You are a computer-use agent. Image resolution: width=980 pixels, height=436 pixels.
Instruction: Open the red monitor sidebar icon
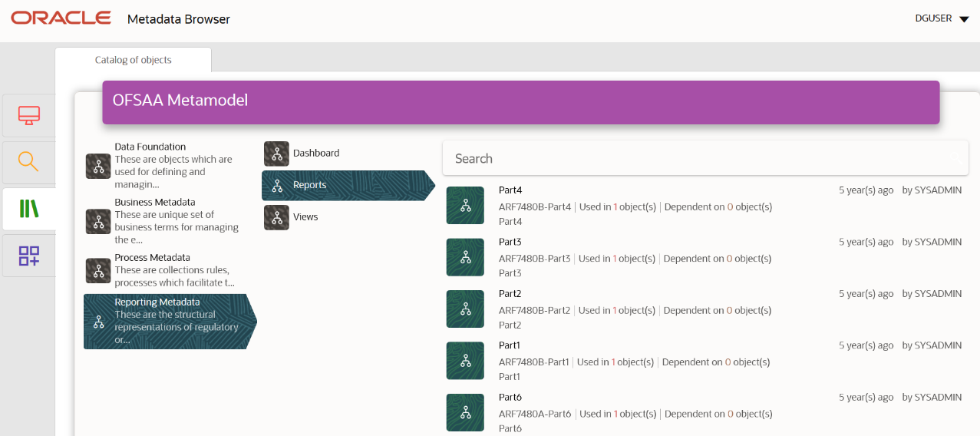click(28, 115)
